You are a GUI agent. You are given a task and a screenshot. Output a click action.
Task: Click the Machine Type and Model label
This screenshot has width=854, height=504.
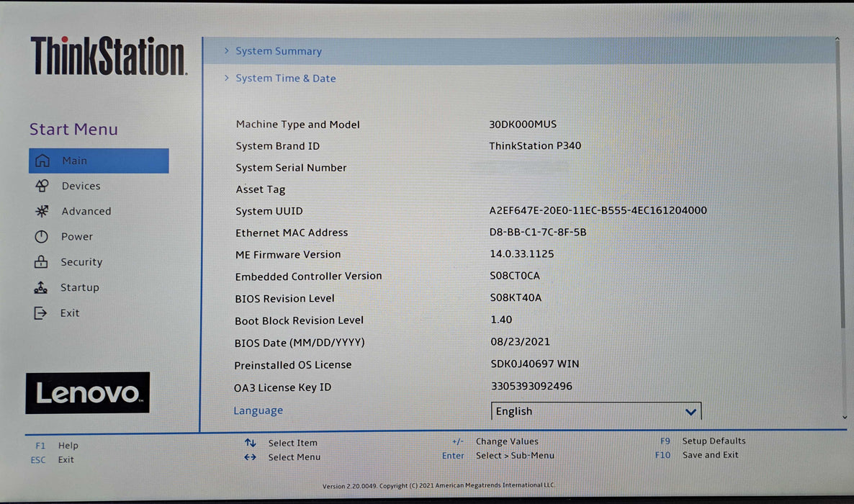click(297, 125)
